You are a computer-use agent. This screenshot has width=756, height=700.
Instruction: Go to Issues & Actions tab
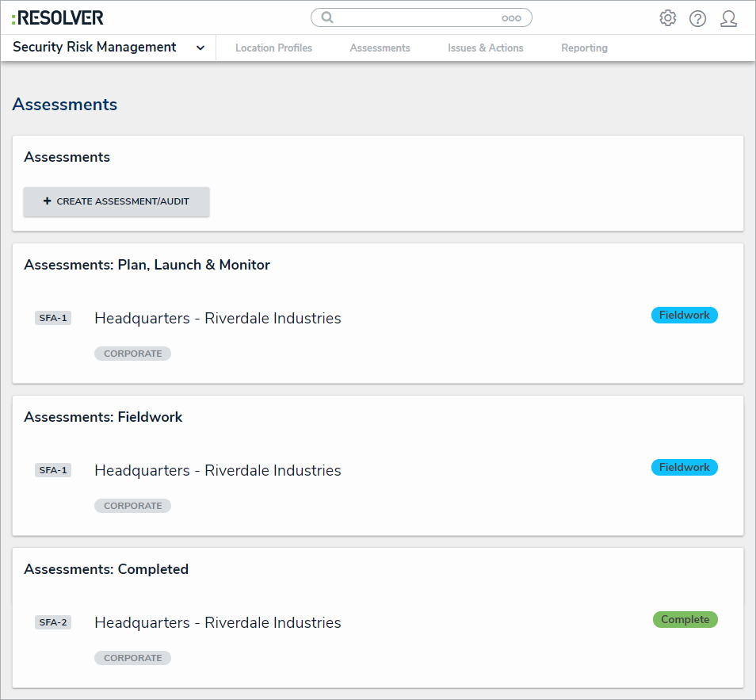(485, 48)
